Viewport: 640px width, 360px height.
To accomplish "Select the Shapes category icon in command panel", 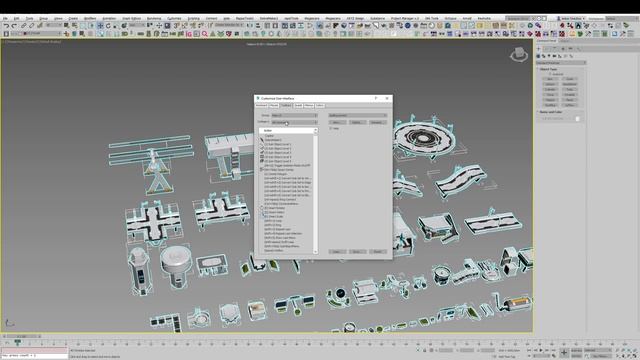I will tap(544, 56).
